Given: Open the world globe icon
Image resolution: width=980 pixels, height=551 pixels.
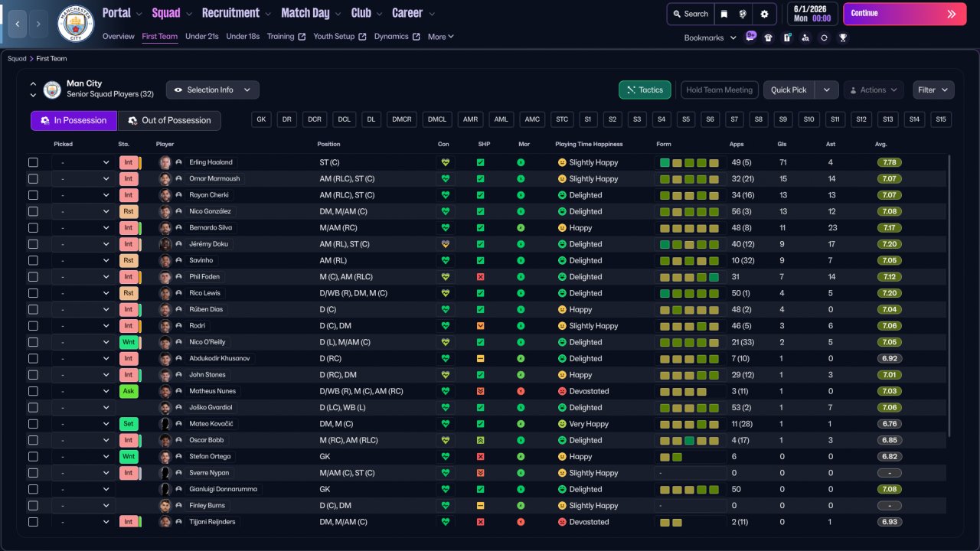Looking at the screenshot, I should pyautogui.click(x=743, y=14).
